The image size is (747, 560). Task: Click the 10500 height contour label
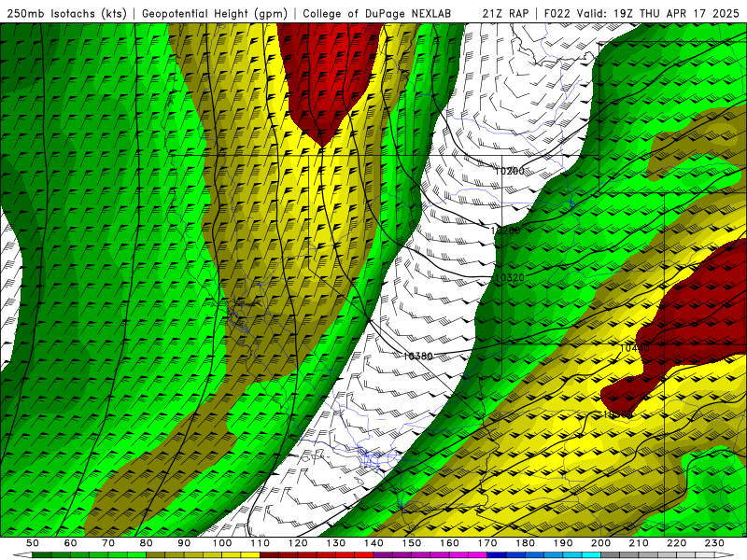pos(617,414)
